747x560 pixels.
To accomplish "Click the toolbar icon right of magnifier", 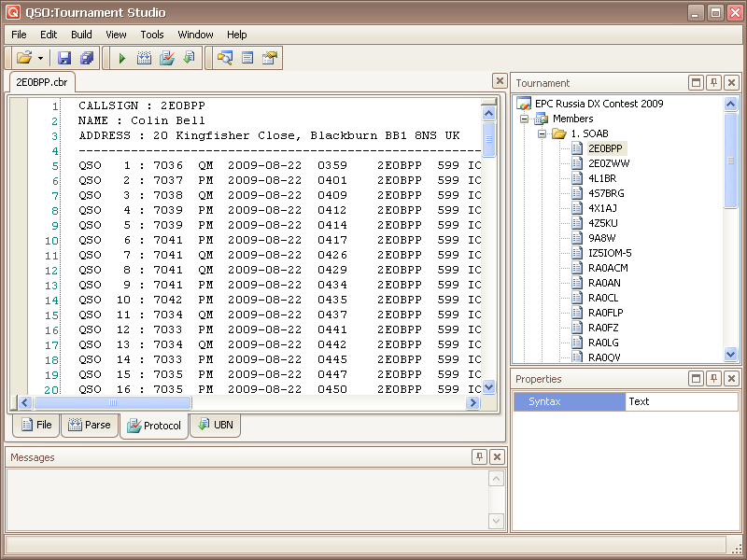I will click(x=247, y=58).
